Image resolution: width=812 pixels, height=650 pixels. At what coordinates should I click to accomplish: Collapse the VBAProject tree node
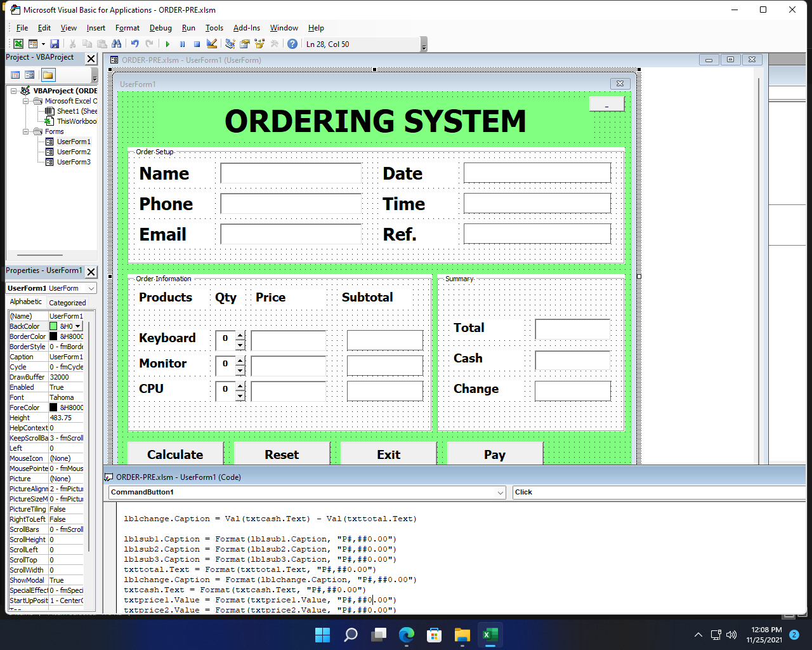click(x=13, y=91)
